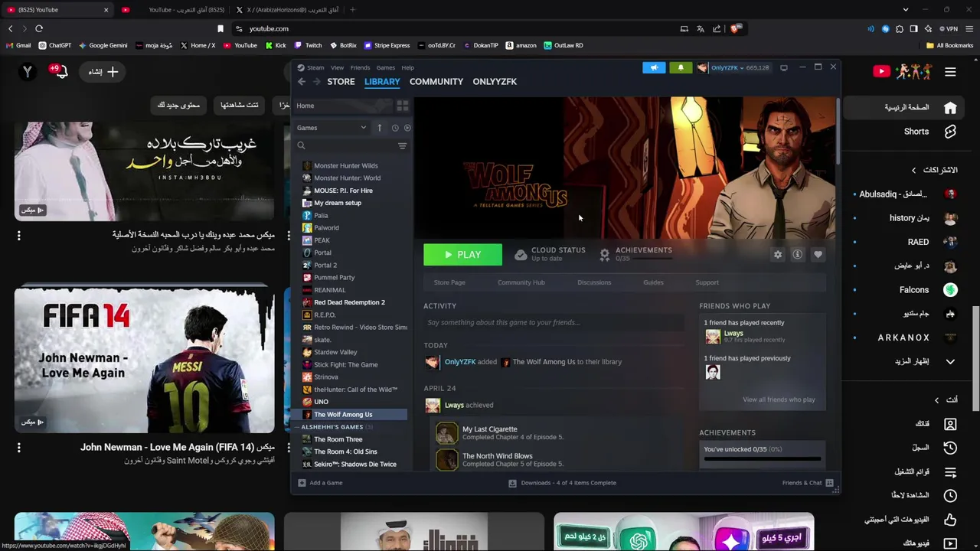
Task: Open Friends & Chat grid icon
Action: (x=829, y=483)
